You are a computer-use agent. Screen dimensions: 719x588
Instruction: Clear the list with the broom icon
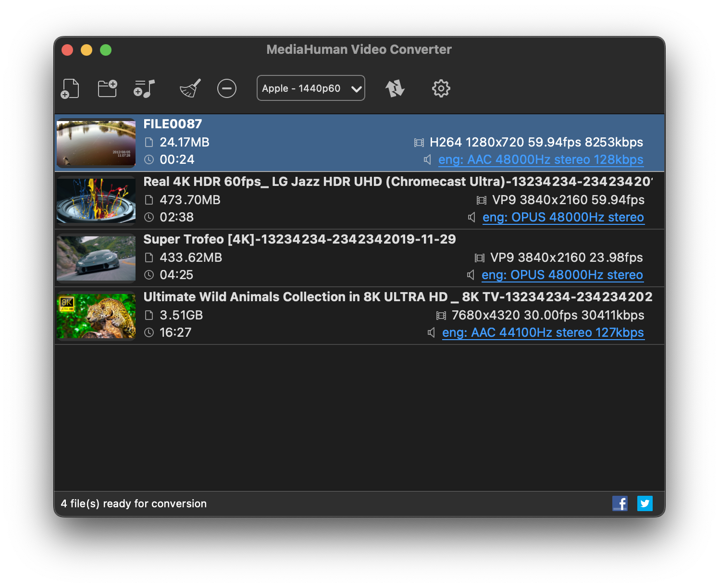[x=189, y=88]
